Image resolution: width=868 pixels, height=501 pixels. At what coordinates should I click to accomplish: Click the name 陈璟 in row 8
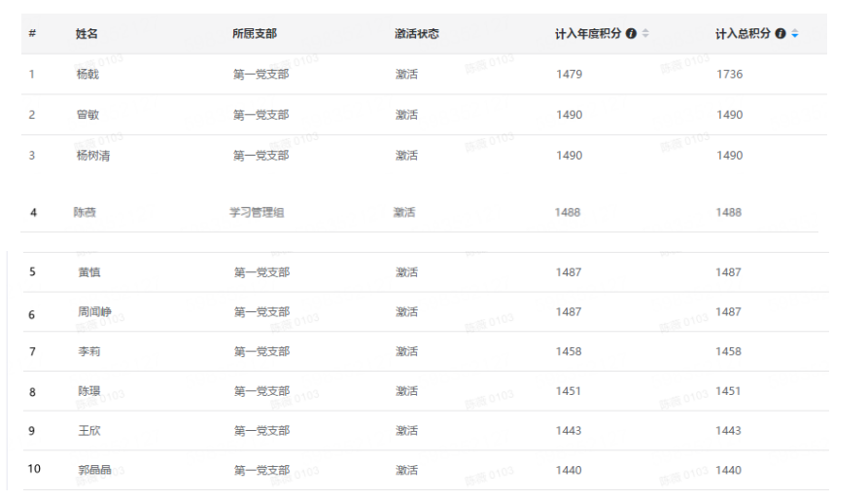tap(89, 391)
